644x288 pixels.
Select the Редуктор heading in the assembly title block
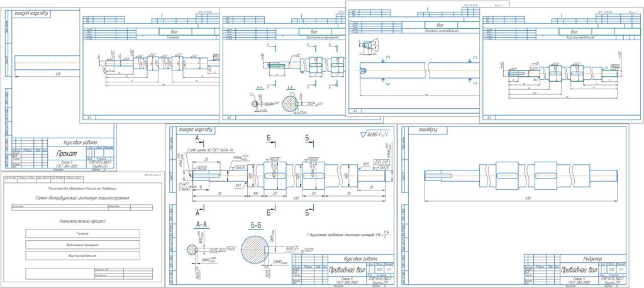[x=592, y=258]
